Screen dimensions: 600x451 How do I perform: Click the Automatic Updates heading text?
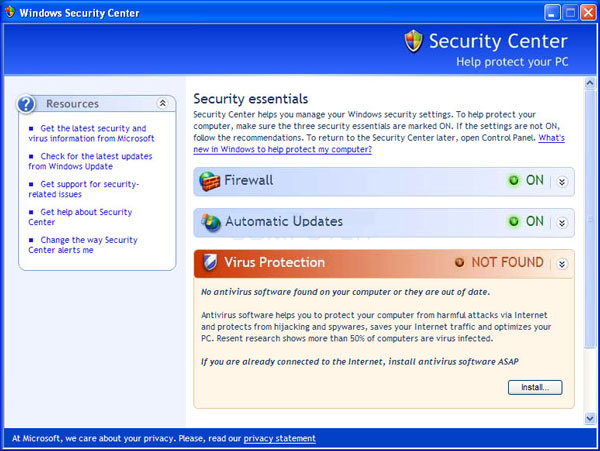pyautogui.click(x=284, y=221)
